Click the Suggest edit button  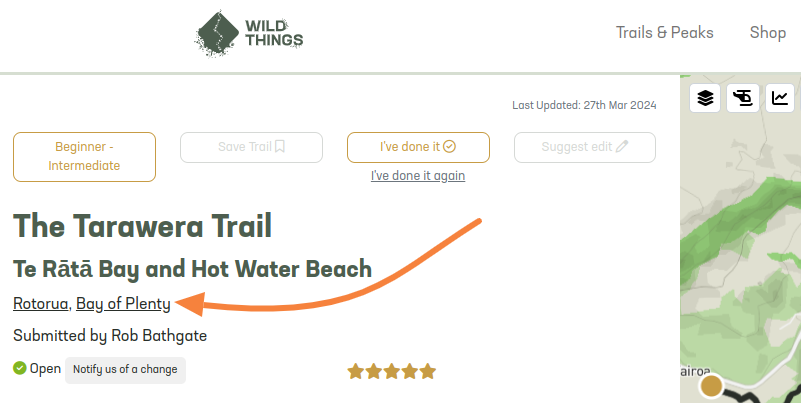pyautogui.click(x=585, y=148)
